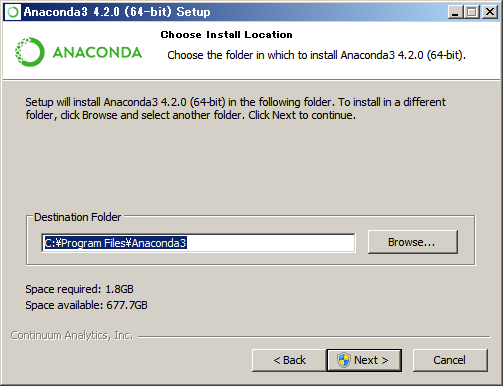Click the UAC shield icon on Next
This screenshot has height=386, width=503.
click(x=343, y=360)
